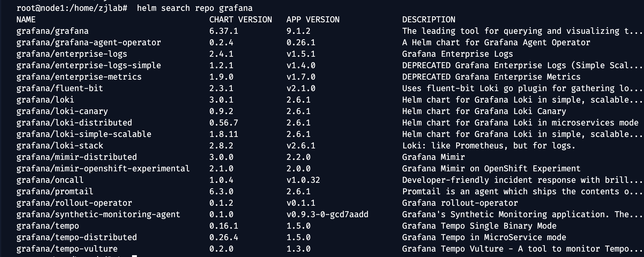Click chart version 6.37.1
This screenshot has width=644, height=257.
pyautogui.click(x=223, y=31)
